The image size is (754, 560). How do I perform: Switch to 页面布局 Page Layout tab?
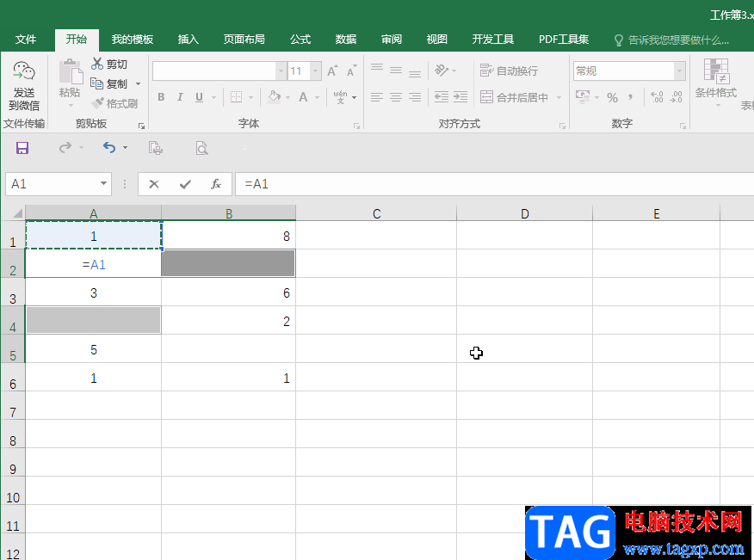(244, 40)
